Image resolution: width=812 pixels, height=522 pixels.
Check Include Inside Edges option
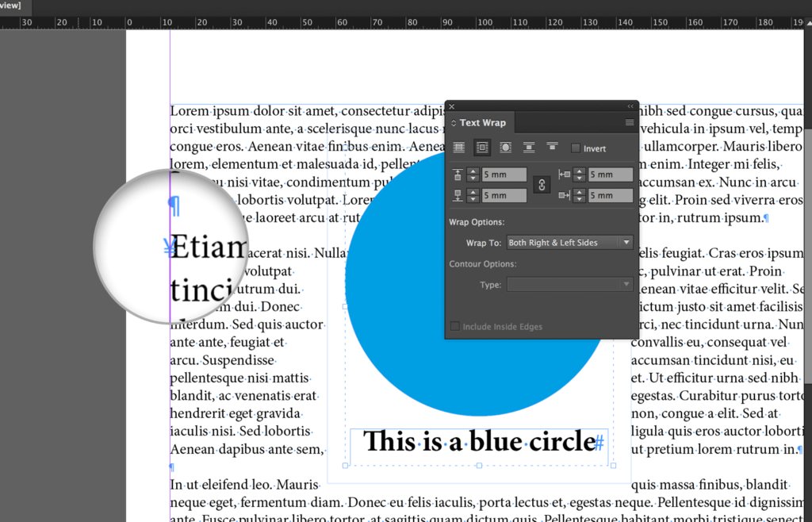point(454,326)
